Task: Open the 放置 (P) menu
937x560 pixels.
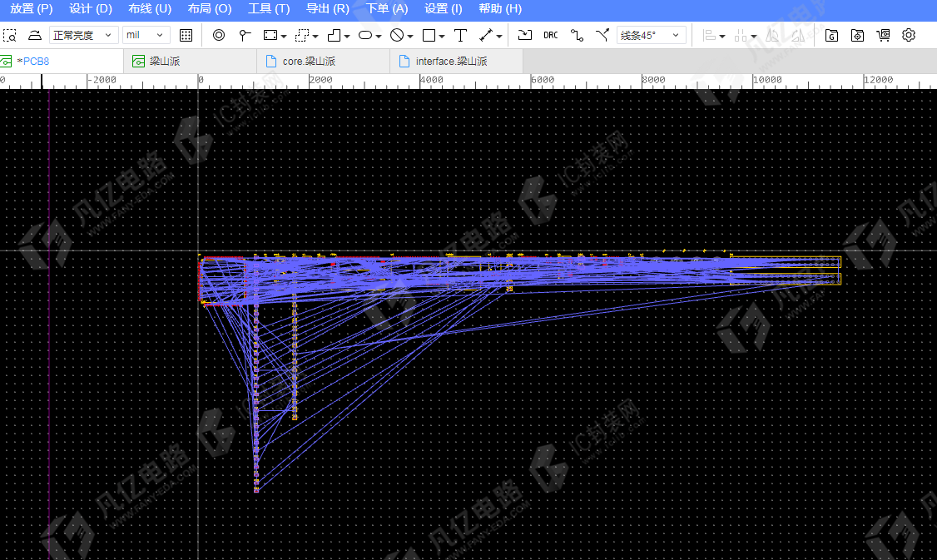Action: point(31,9)
